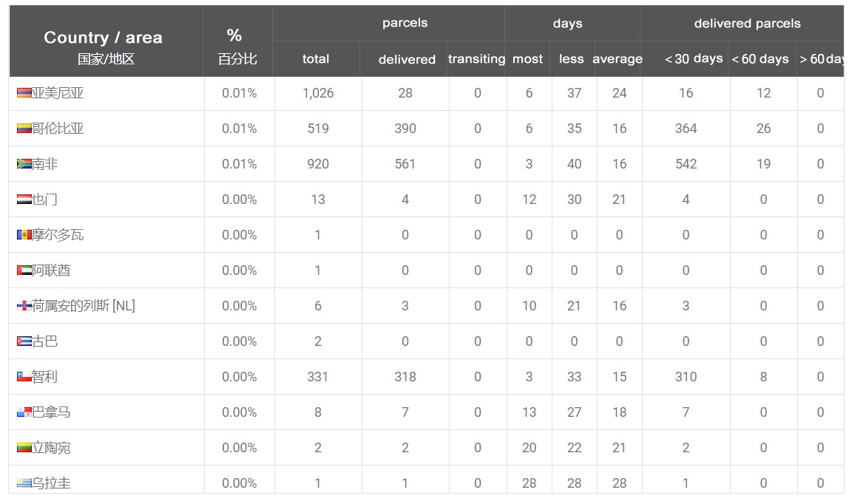Click the parcels total column header
Image resolution: width=849 pixels, height=504 pixels.
coord(316,59)
